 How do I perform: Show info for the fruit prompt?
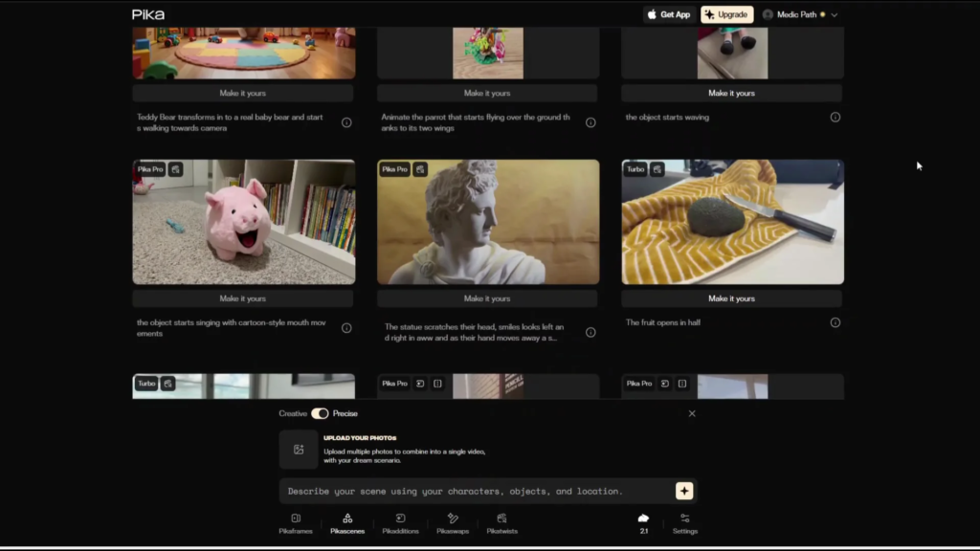tap(835, 322)
